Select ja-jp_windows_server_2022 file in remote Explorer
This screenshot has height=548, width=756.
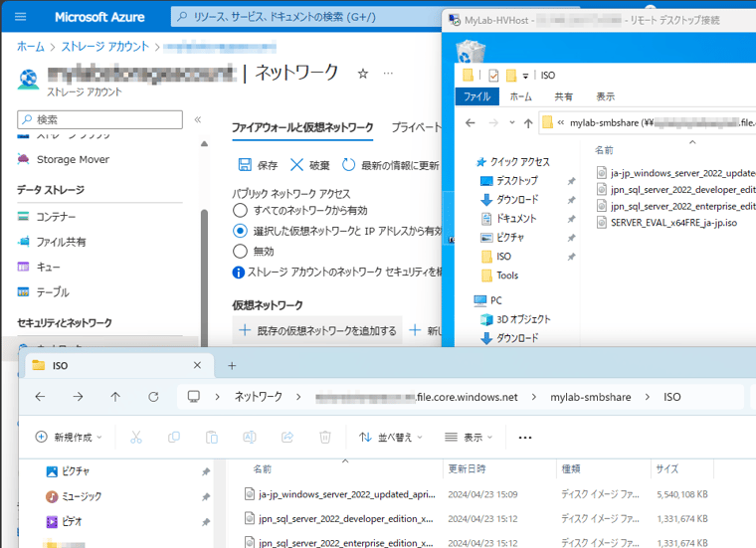point(676,172)
